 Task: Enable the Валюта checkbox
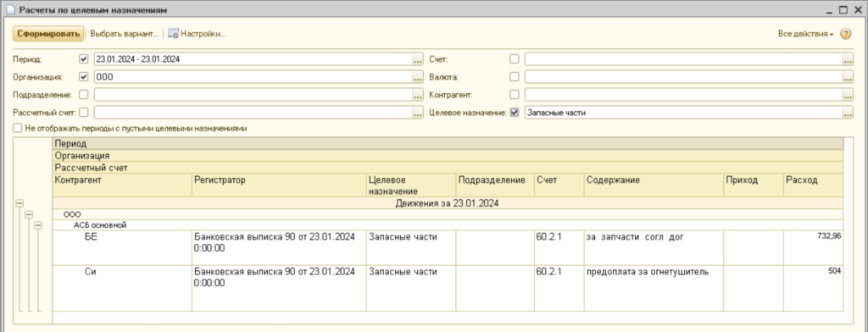[x=515, y=77]
